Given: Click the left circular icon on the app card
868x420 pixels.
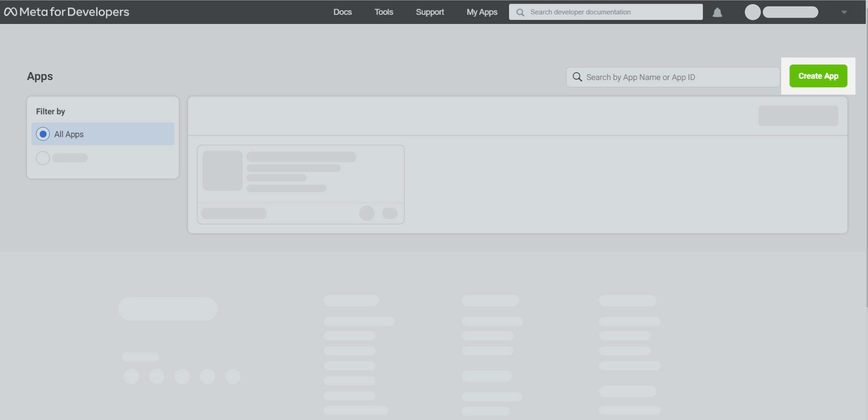Looking at the screenshot, I should [367, 213].
